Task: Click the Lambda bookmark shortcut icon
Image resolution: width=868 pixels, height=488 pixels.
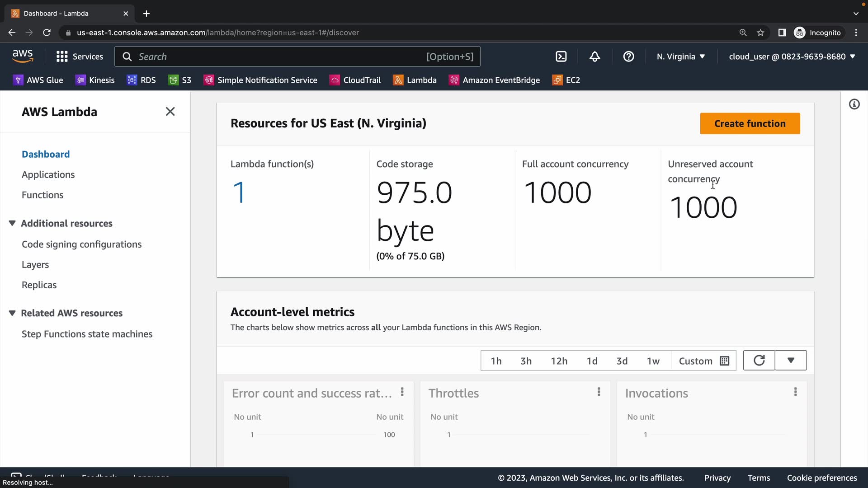Action: point(398,80)
